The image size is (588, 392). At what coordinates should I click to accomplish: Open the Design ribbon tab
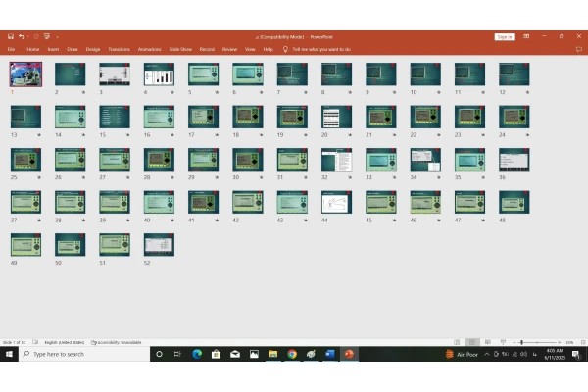tap(93, 49)
